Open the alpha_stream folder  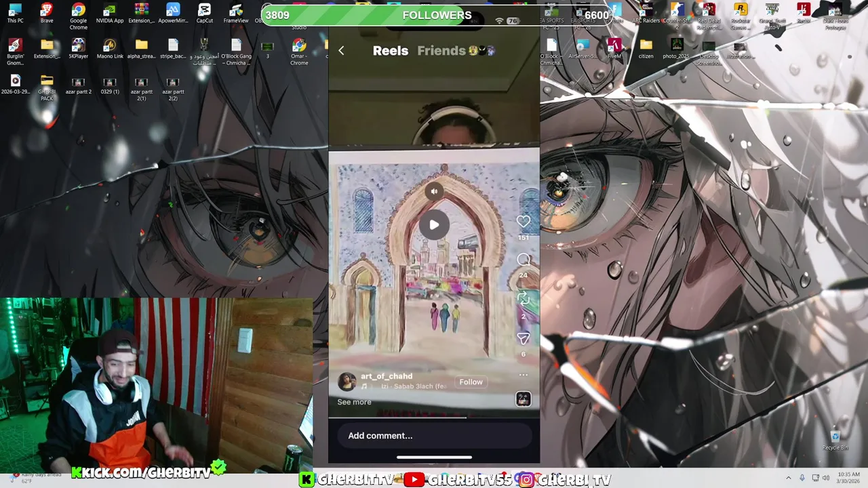(x=141, y=49)
